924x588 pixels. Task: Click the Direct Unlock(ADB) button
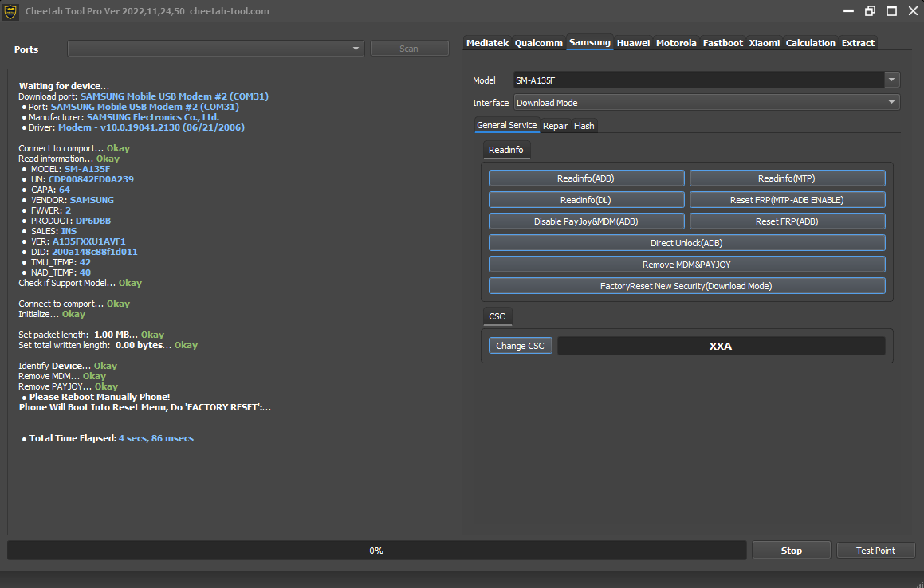click(687, 243)
